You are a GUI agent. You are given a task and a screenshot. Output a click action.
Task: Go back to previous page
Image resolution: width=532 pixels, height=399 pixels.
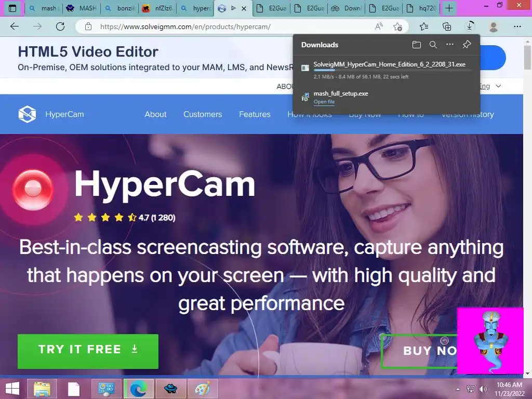point(15,26)
